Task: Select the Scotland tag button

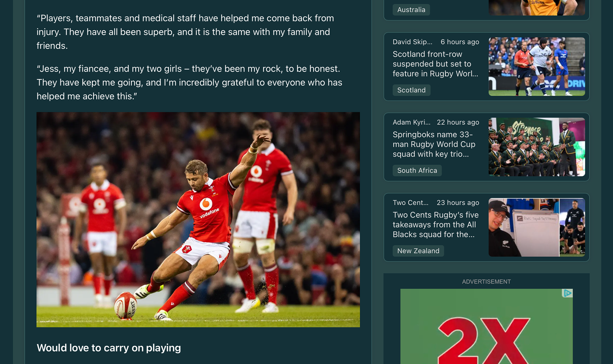Action: click(411, 90)
